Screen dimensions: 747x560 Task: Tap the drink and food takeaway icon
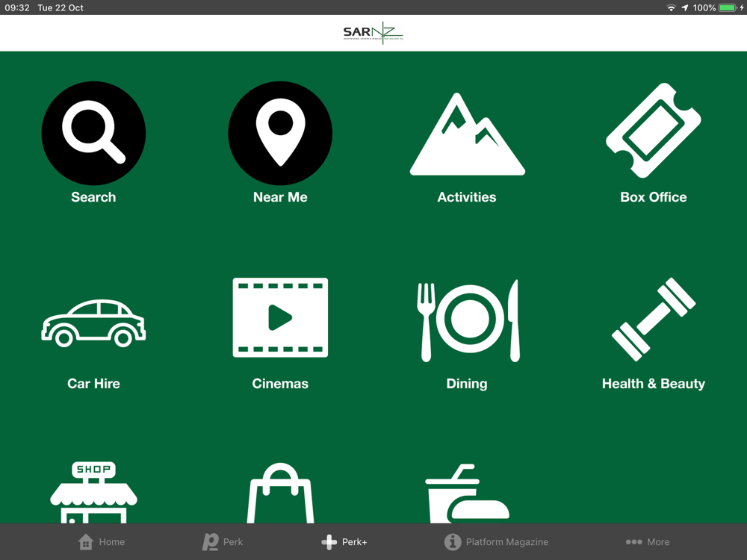467,494
